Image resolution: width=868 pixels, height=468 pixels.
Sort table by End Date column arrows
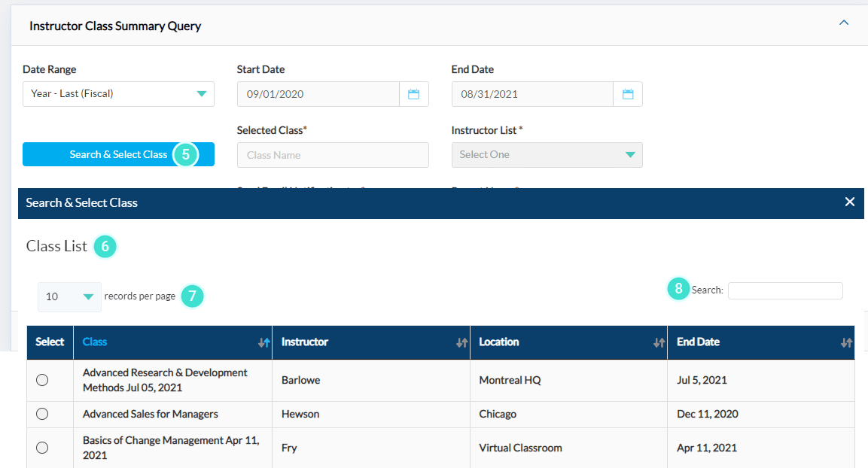point(846,342)
